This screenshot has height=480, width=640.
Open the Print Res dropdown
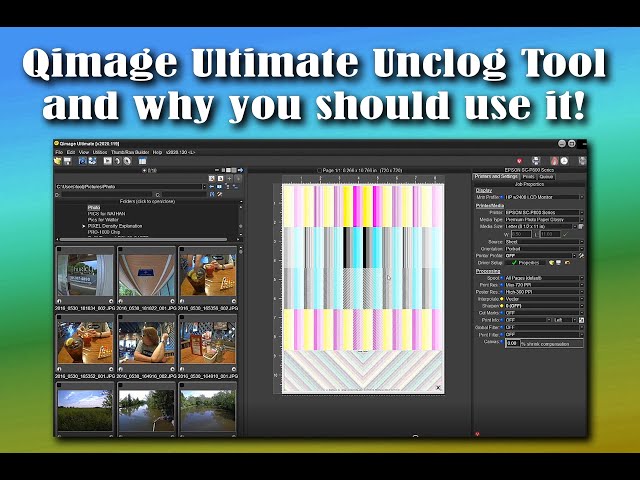(544, 285)
